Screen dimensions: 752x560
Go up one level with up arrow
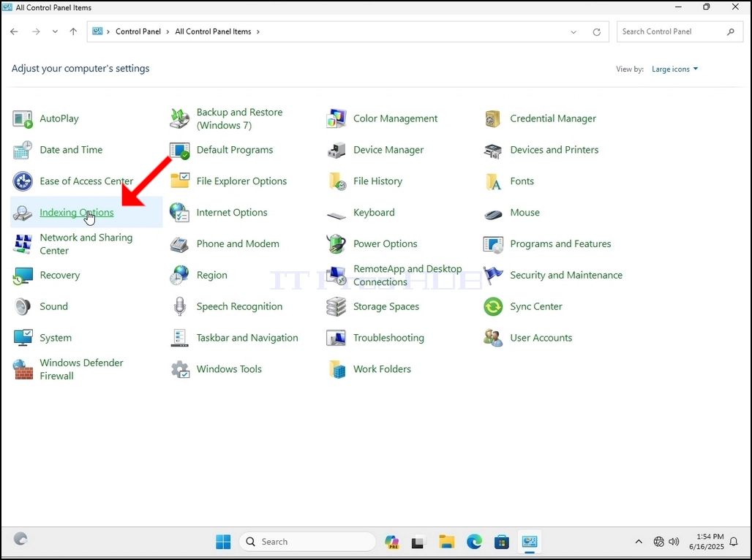pos(73,31)
